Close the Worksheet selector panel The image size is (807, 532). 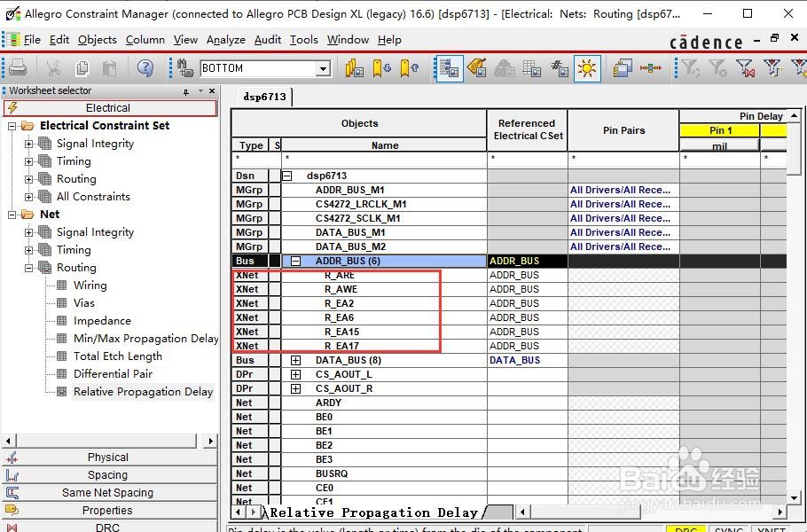click(x=212, y=91)
